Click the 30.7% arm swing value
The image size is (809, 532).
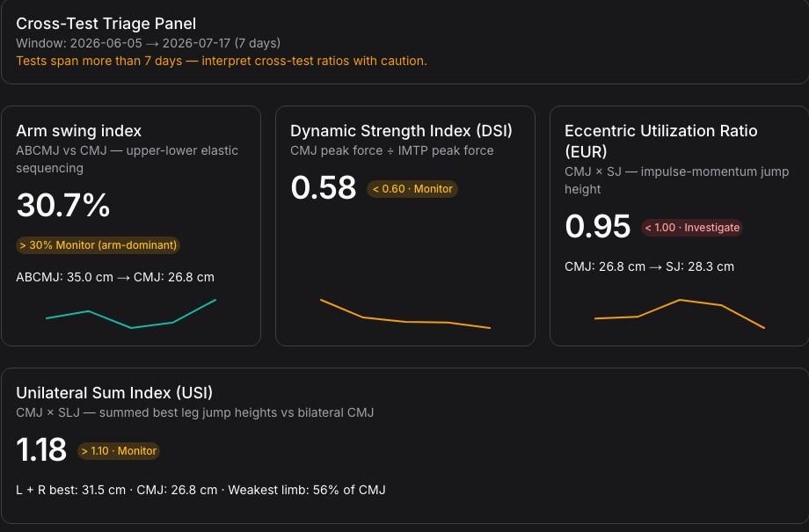[x=63, y=205]
